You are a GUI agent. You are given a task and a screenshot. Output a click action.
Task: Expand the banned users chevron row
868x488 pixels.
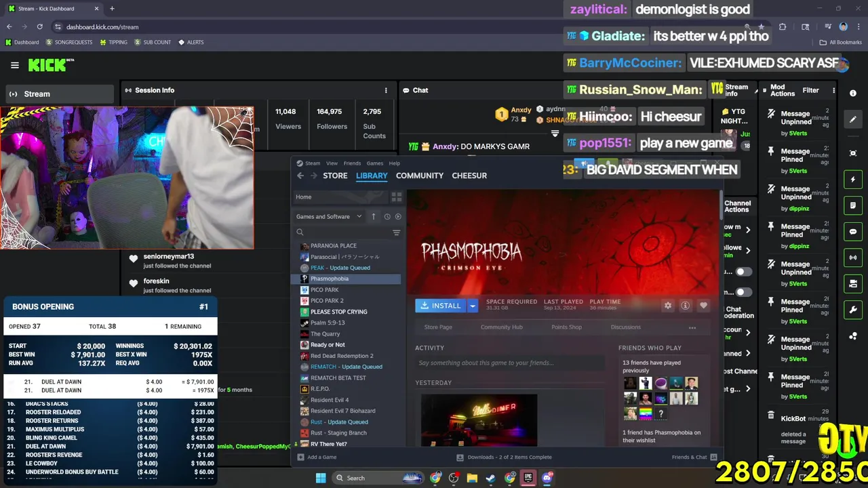[x=748, y=353]
